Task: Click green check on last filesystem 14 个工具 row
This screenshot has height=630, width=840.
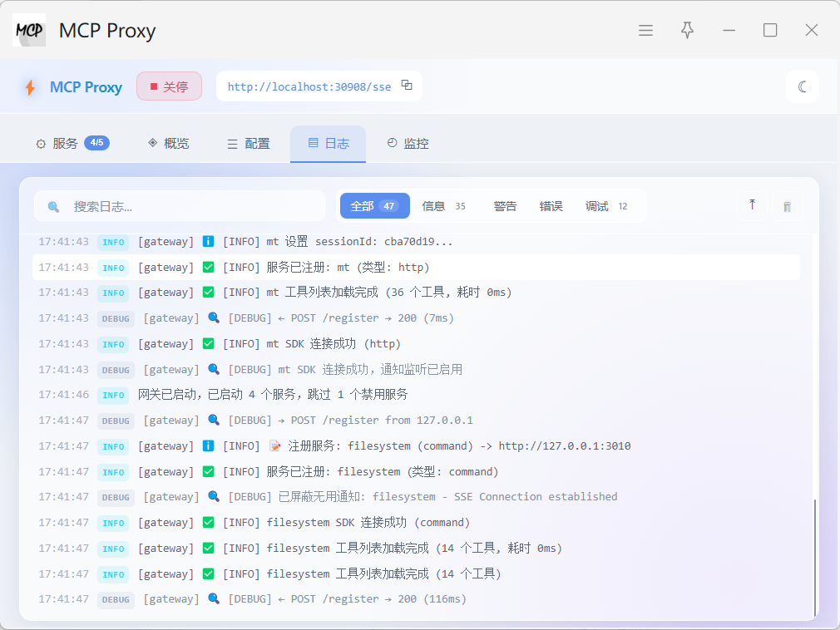Action: [x=209, y=573]
